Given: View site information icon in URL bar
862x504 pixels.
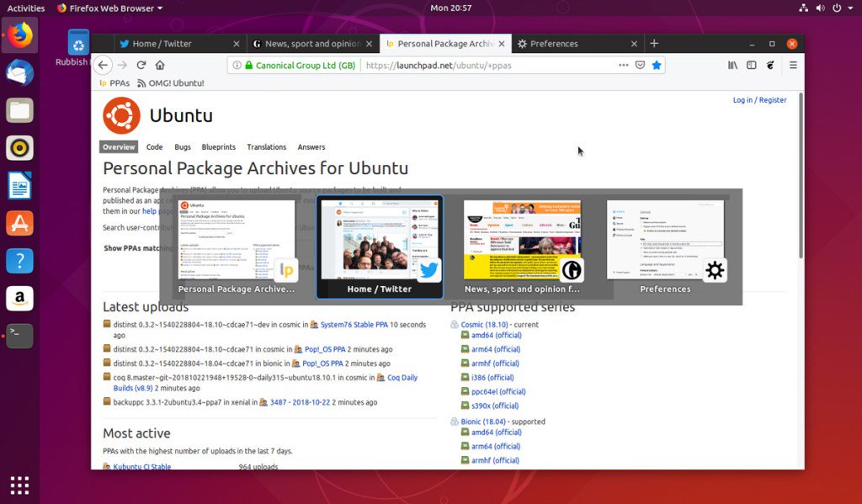Looking at the screenshot, I should tap(237, 66).
